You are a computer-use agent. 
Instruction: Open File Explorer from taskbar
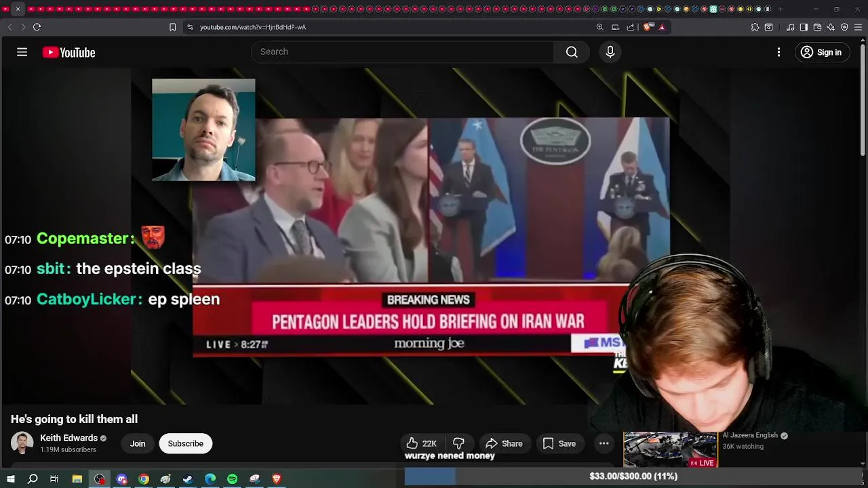[77, 479]
